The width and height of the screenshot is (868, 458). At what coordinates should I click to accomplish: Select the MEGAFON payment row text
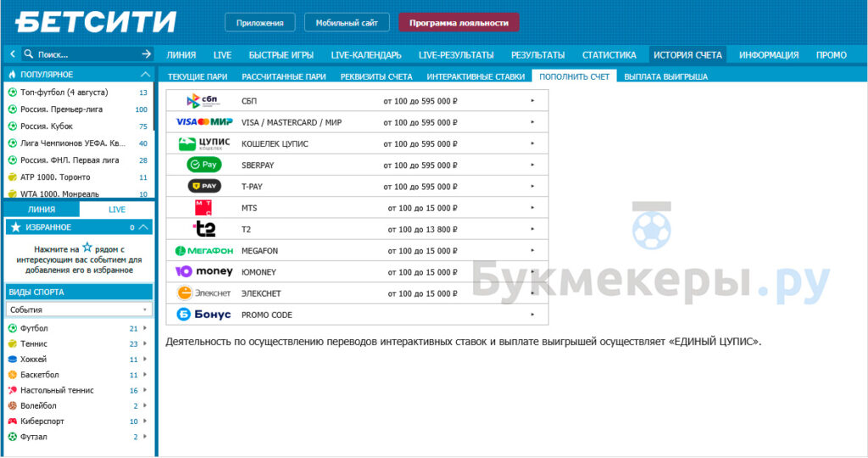pyautogui.click(x=259, y=250)
